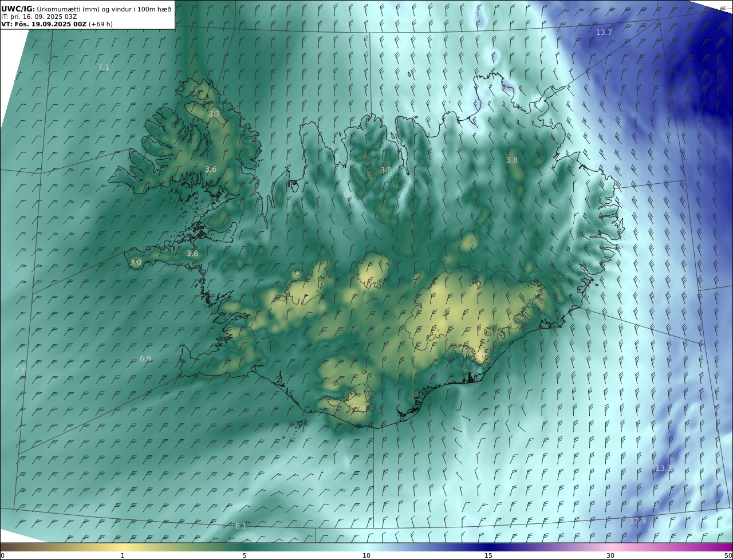Click the dark navy segment of the colour bar
Screen dimensions: 733x560
pos(488,547)
